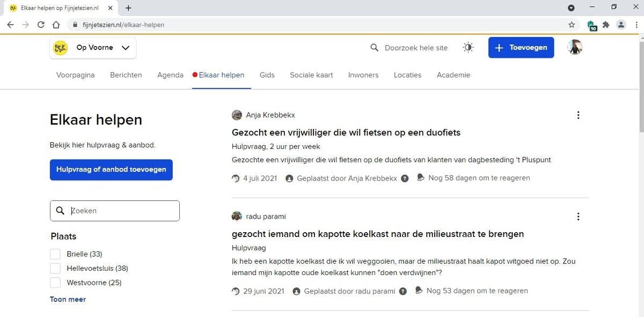This screenshot has width=644, height=317.
Task: Click Hulpvraag of aanbod toevoegen button
Action: (x=111, y=170)
